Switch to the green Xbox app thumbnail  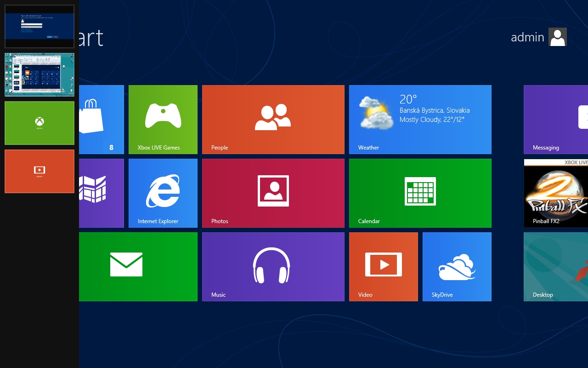click(x=40, y=123)
